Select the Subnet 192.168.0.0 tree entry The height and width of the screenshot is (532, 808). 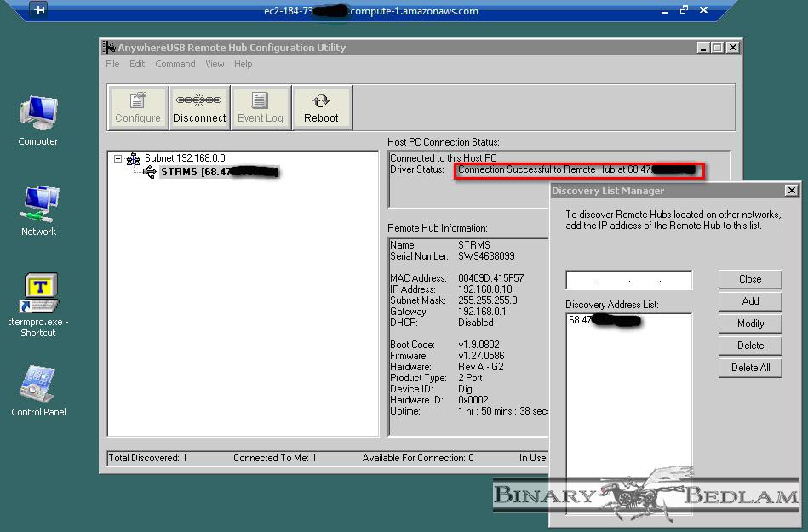(185, 158)
